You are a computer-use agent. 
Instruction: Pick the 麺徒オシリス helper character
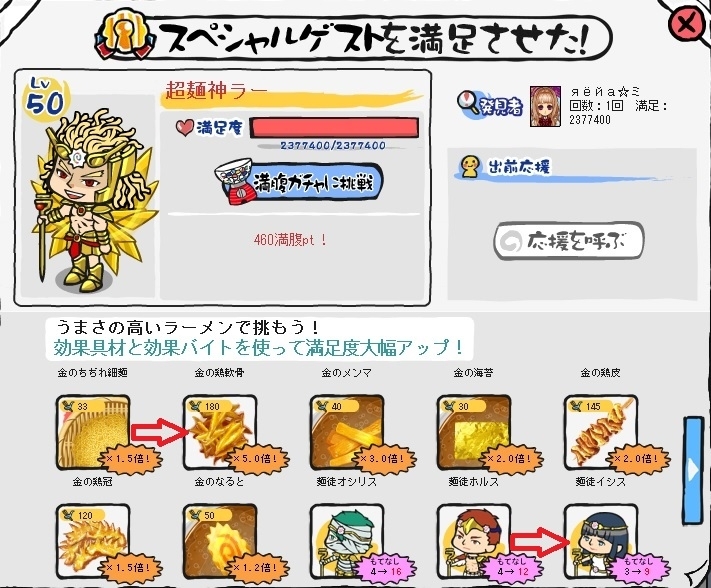347,541
